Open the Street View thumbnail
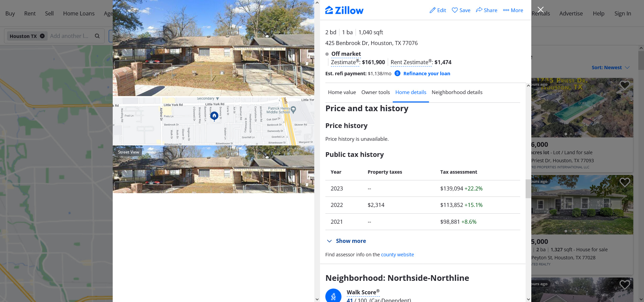 click(213, 169)
